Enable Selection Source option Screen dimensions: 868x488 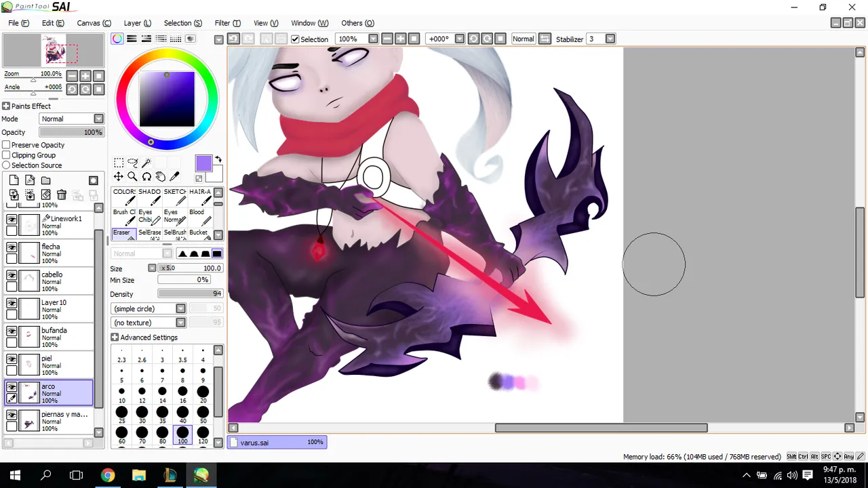tap(6, 165)
